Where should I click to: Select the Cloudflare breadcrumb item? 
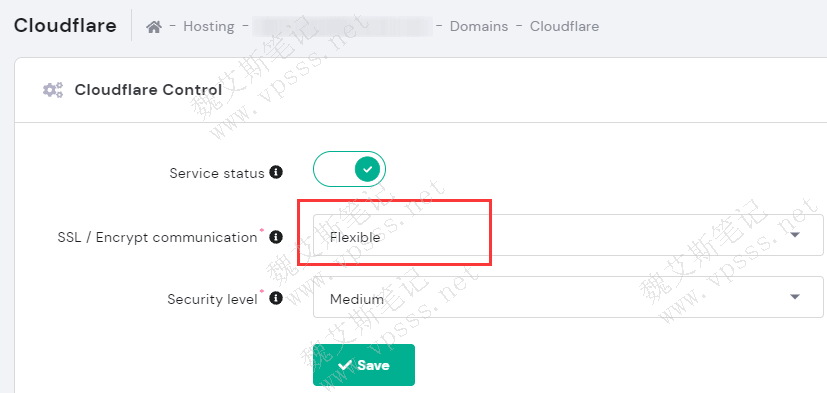click(x=564, y=26)
